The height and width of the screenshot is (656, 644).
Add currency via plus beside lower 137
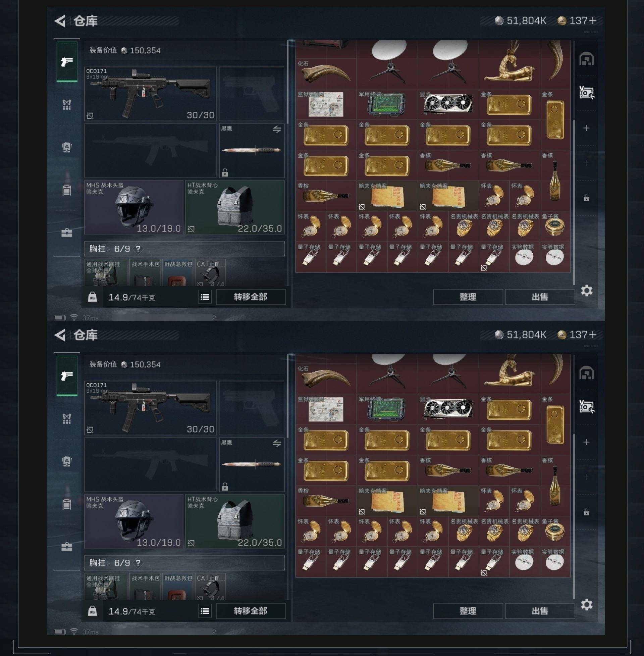pyautogui.click(x=593, y=335)
